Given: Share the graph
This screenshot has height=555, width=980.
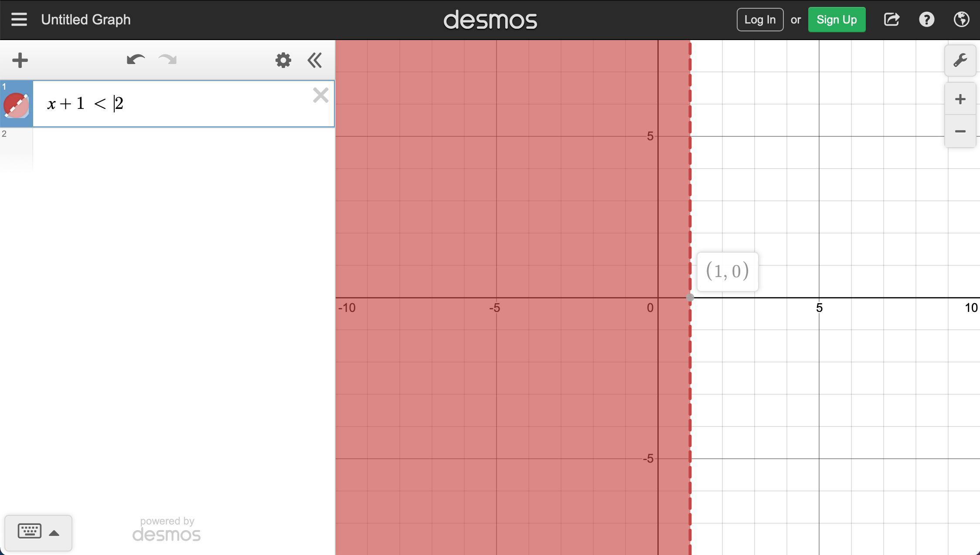Looking at the screenshot, I should (x=891, y=20).
